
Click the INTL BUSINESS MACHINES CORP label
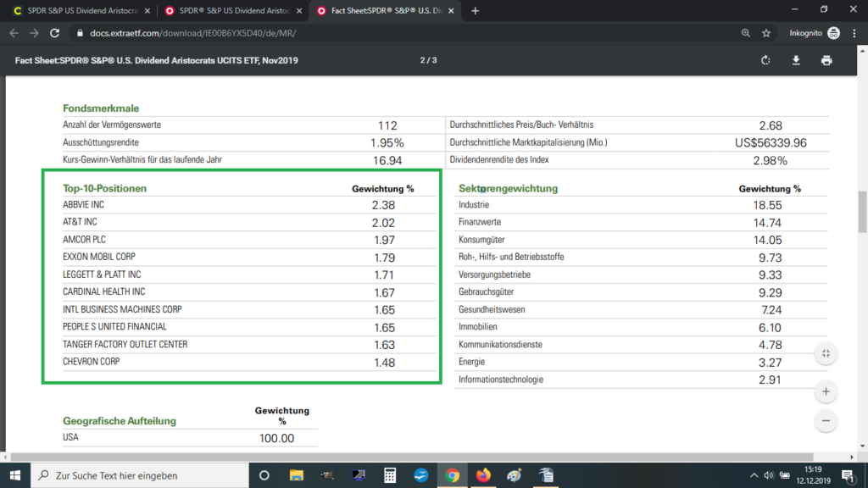pos(122,309)
